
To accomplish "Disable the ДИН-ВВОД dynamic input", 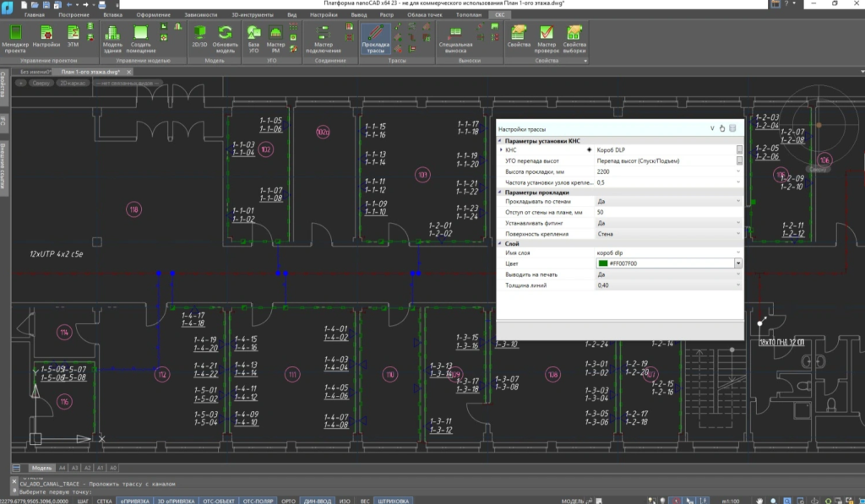I will pyautogui.click(x=318, y=500).
